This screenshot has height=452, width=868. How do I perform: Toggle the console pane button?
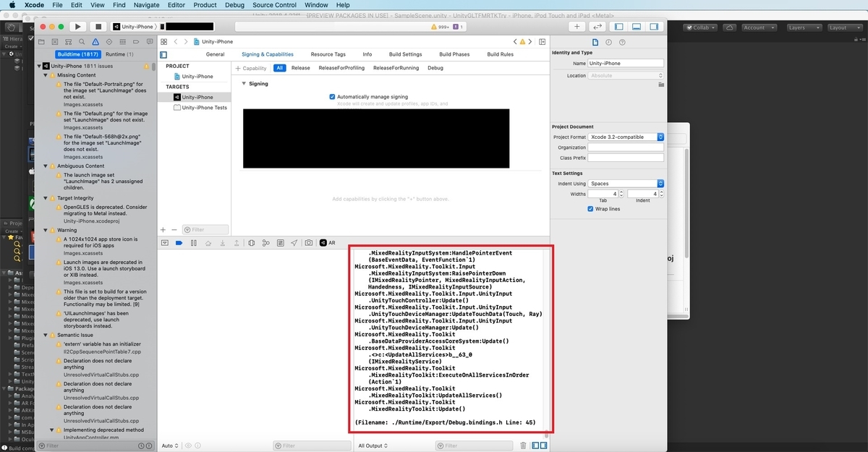click(x=543, y=445)
